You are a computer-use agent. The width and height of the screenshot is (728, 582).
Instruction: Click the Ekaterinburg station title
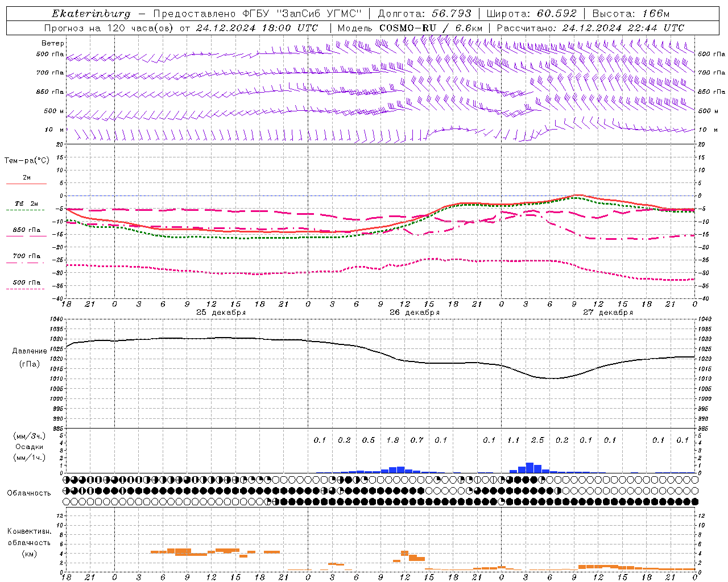pos(91,14)
